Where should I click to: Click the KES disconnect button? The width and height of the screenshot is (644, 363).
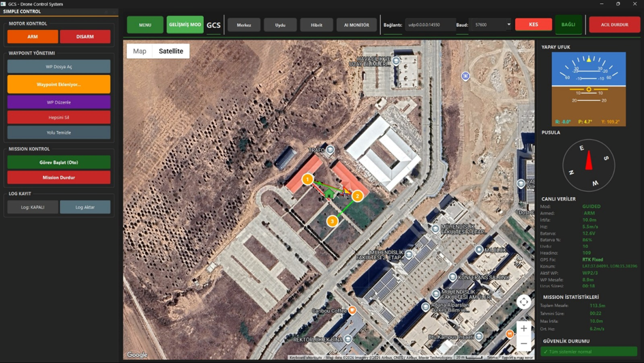pos(534,25)
